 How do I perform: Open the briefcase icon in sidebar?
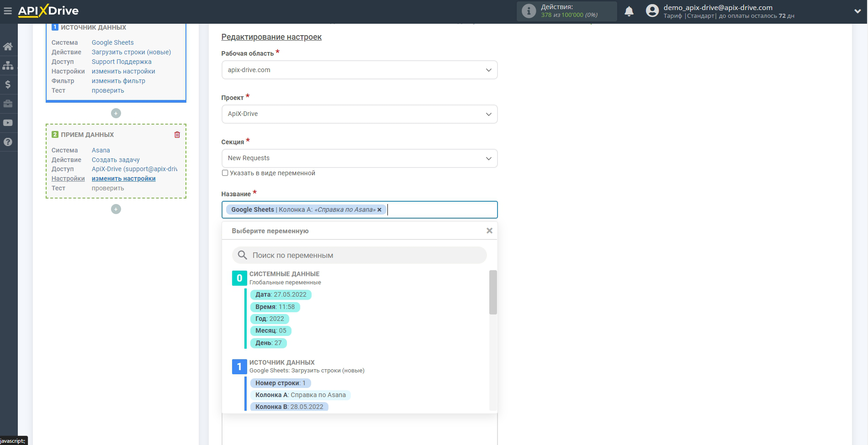8,104
